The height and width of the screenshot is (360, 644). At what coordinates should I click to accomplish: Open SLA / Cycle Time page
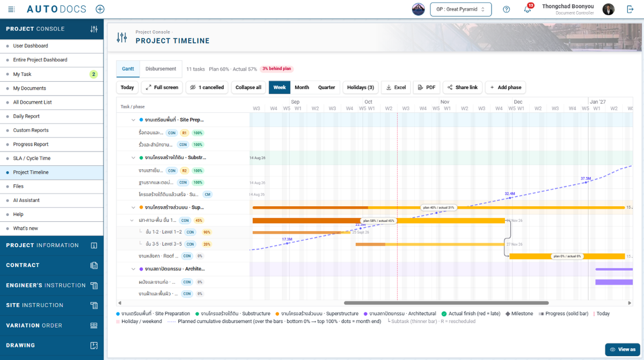(x=52, y=158)
